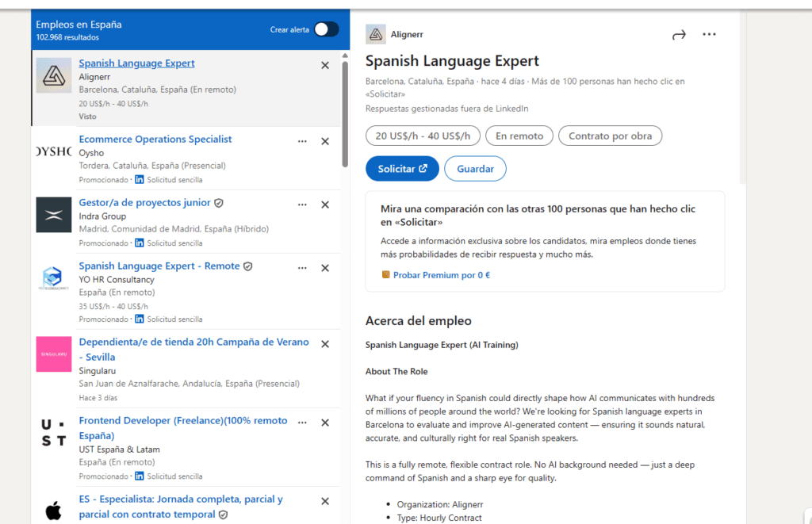The image size is (812, 524).
Task: Click the Premium gold icon beside Probar Premium
Action: tap(386, 274)
